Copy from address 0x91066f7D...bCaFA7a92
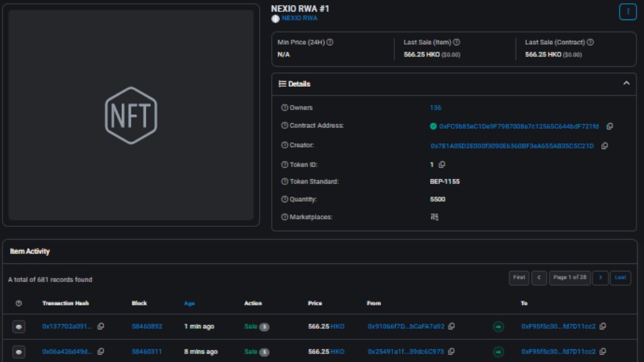 (452, 326)
